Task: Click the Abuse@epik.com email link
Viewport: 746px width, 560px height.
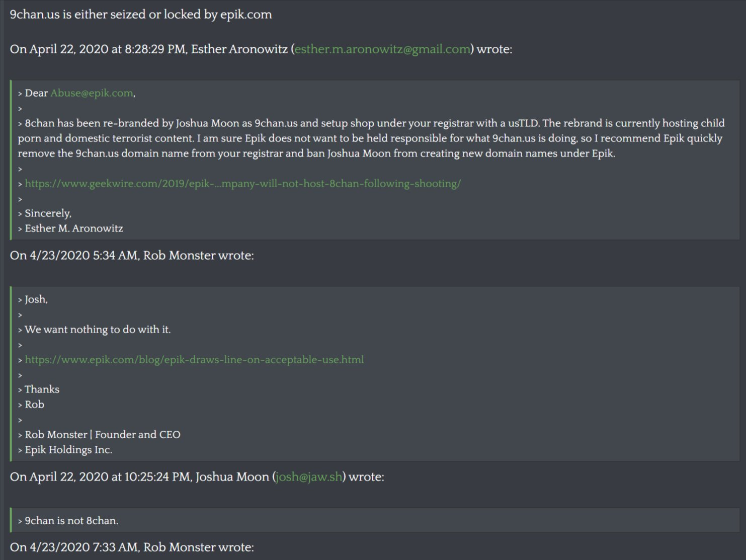Action: coord(92,93)
